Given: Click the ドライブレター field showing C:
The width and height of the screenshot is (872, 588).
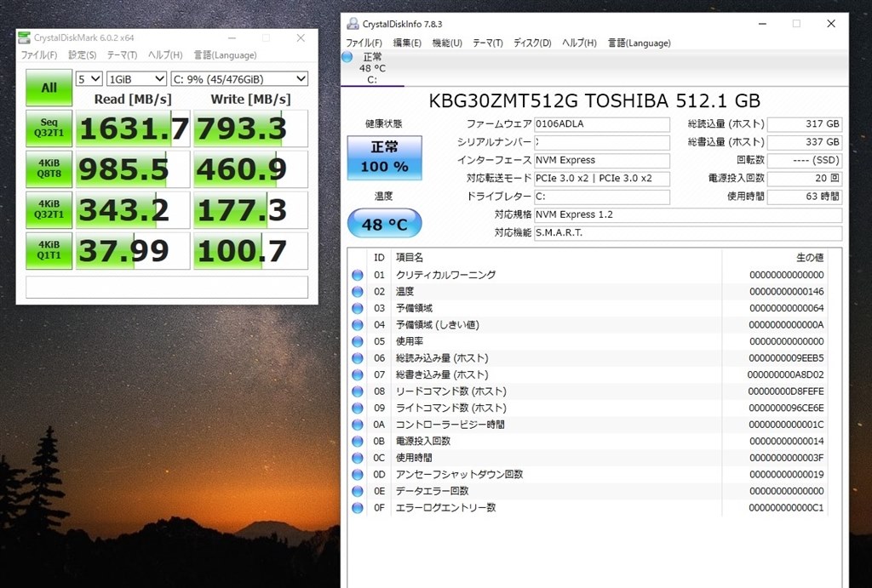Looking at the screenshot, I should (602, 197).
